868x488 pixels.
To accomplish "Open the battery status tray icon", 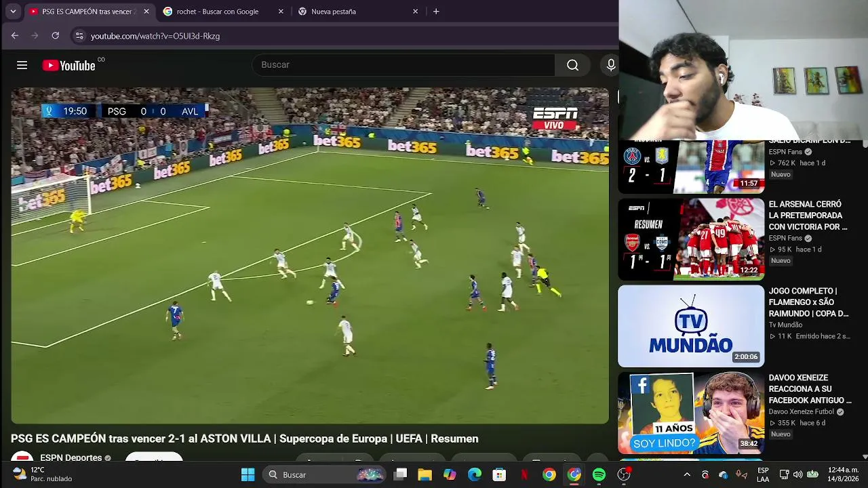I will pyautogui.click(x=812, y=474).
